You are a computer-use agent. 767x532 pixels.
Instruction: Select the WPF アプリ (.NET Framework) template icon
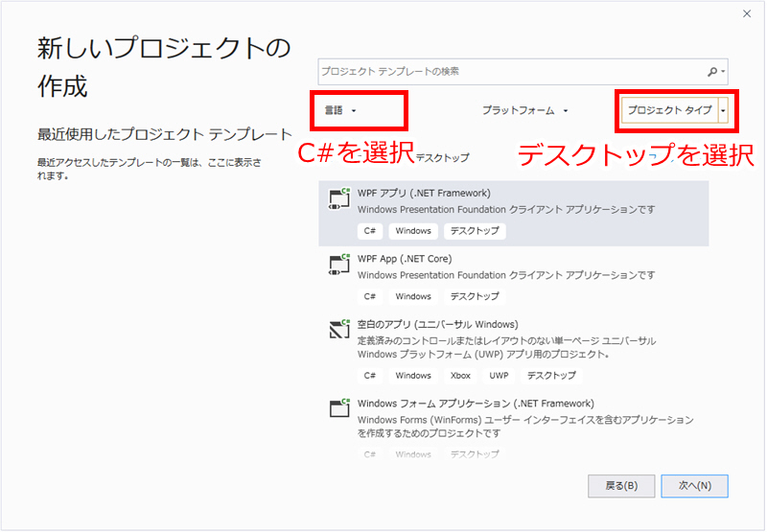point(339,199)
